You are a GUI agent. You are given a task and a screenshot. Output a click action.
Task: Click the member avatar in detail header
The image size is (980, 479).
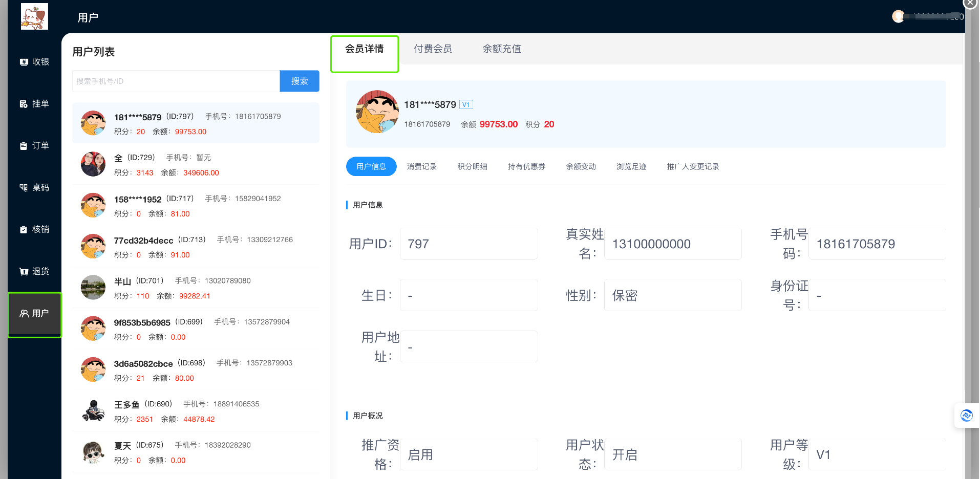377,112
